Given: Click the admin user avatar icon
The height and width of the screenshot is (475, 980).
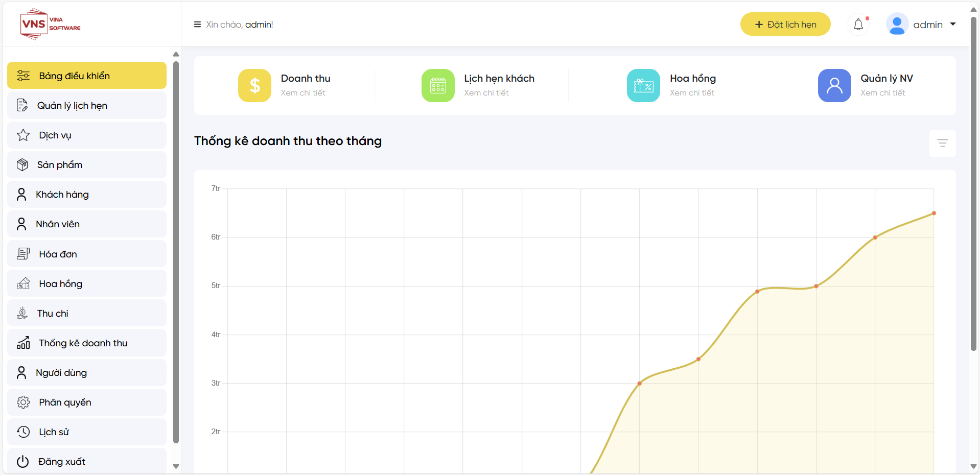Looking at the screenshot, I should pos(897,24).
